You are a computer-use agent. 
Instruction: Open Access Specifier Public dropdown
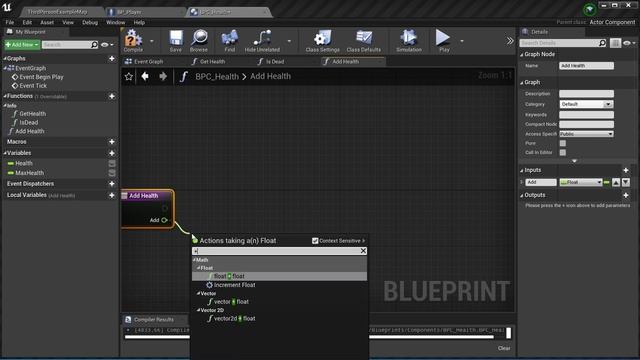pos(586,134)
